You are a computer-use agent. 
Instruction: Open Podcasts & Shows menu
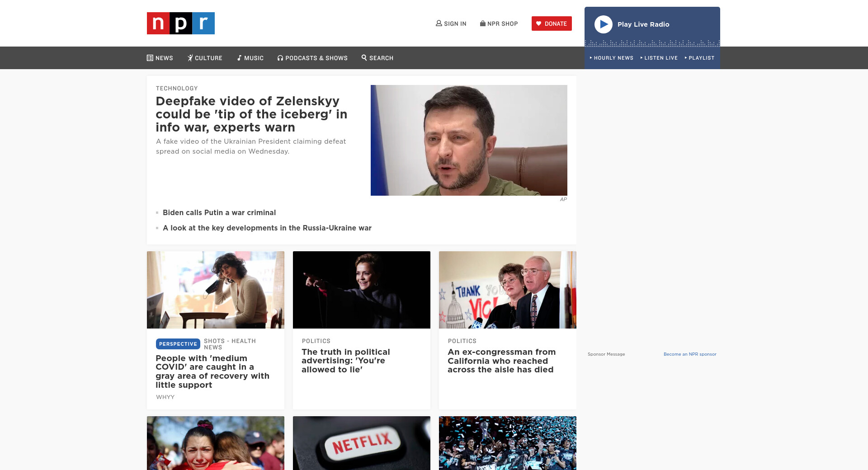click(x=312, y=58)
